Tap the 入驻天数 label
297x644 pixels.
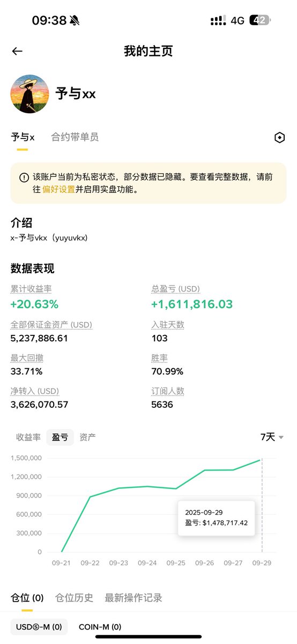pyautogui.click(x=167, y=324)
